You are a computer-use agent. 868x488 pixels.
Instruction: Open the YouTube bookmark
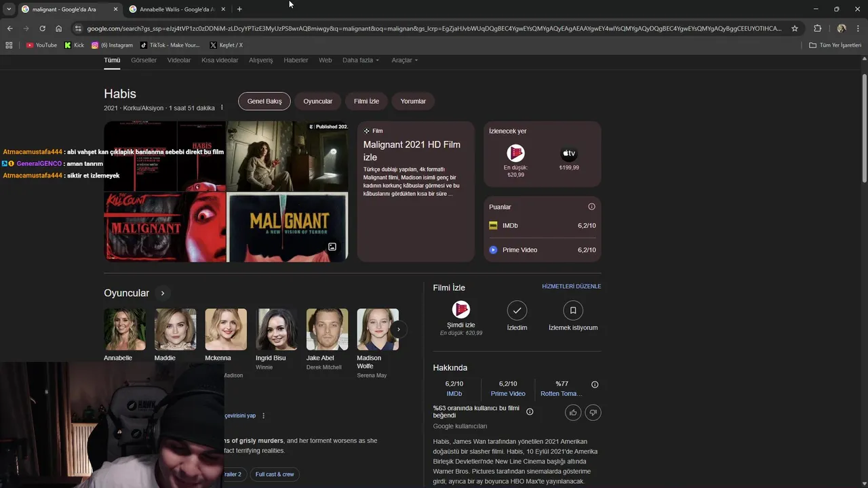[x=41, y=45]
